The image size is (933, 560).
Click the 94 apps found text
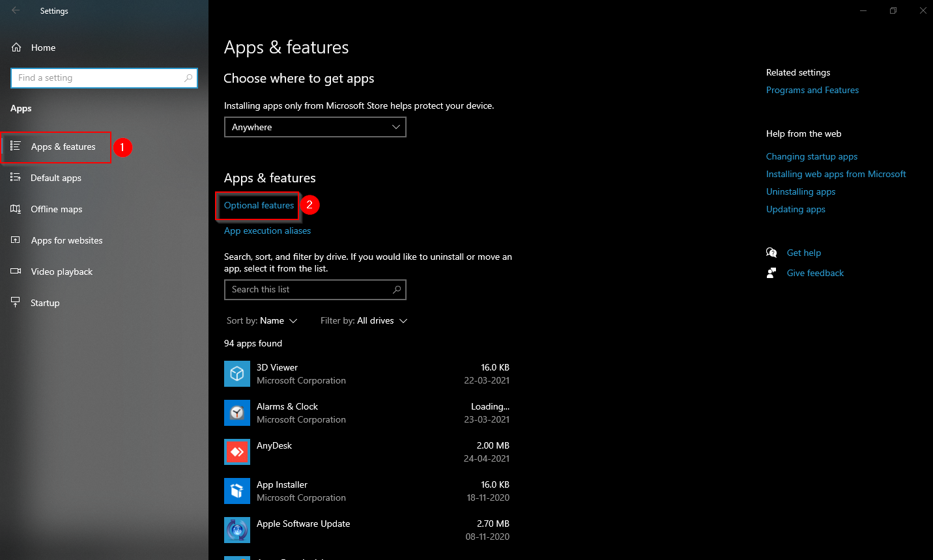tap(253, 343)
